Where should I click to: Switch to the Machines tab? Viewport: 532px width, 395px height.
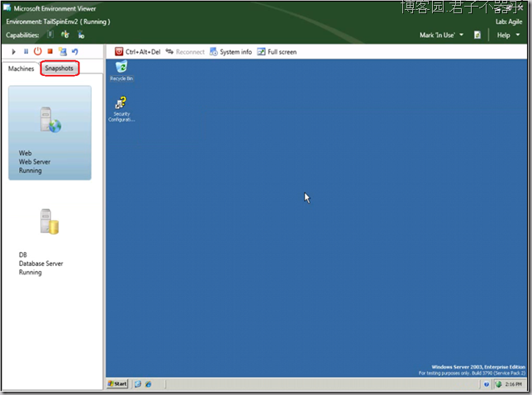click(21, 69)
